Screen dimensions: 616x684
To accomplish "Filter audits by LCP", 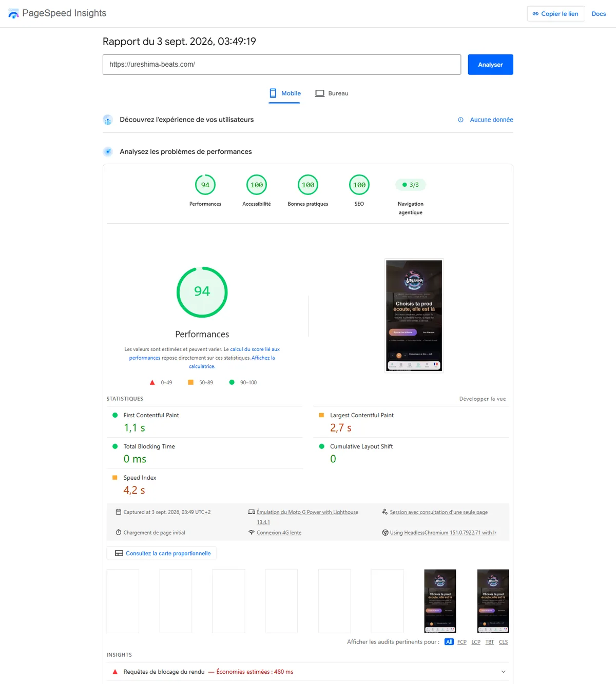I will pos(476,642).
